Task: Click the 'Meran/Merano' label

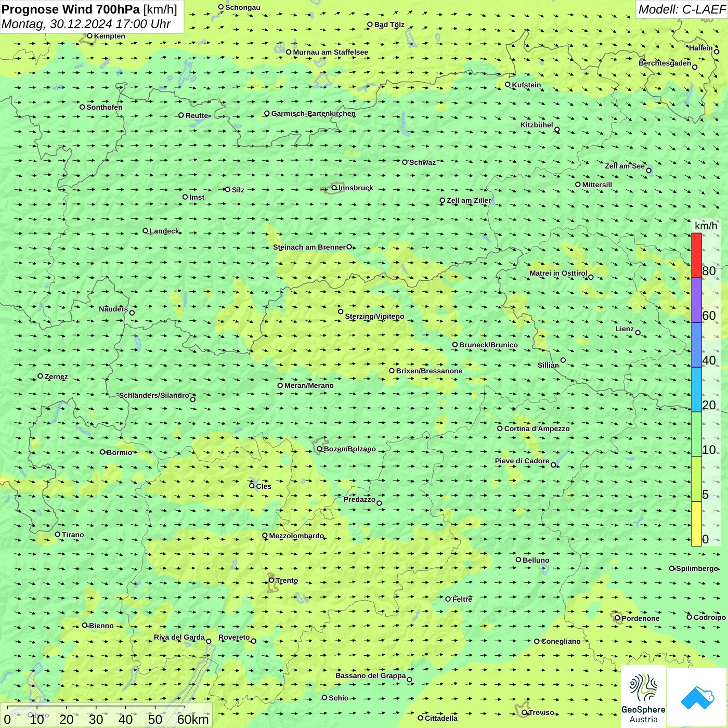Action: pos(309,385)
